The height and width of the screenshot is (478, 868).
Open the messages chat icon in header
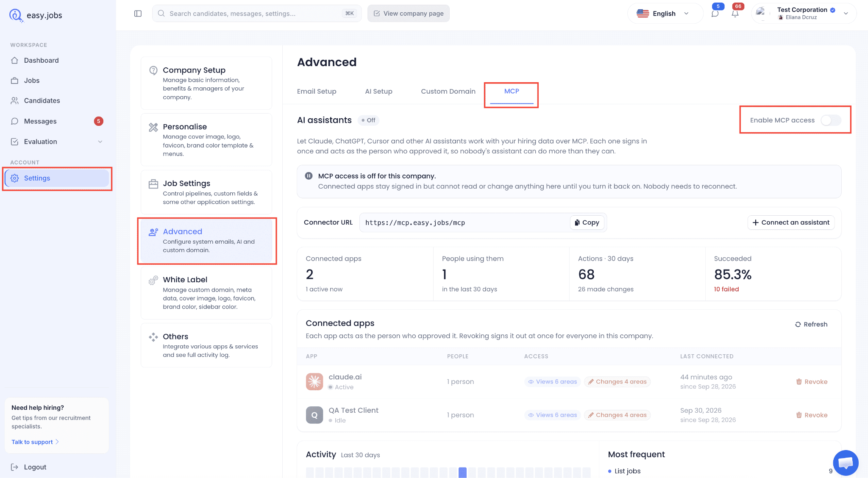pos(715,14)
